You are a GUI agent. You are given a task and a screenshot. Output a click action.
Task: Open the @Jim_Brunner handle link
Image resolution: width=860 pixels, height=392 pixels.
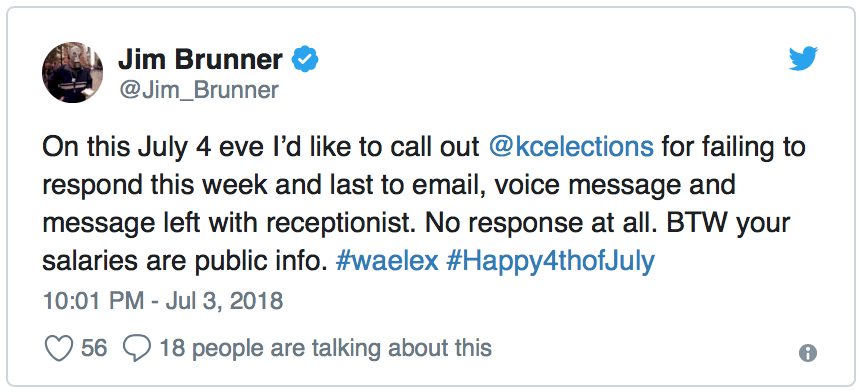199,90
